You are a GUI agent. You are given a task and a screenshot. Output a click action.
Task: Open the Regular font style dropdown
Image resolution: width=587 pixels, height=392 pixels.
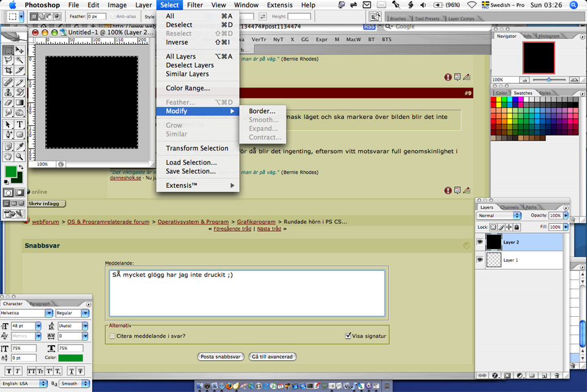[x=85, y=313]
